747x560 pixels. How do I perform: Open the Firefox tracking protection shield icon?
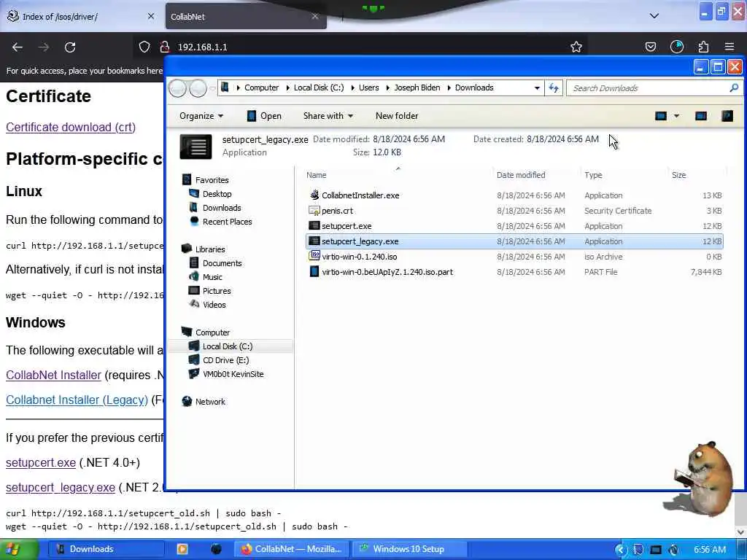pos(144,47)
